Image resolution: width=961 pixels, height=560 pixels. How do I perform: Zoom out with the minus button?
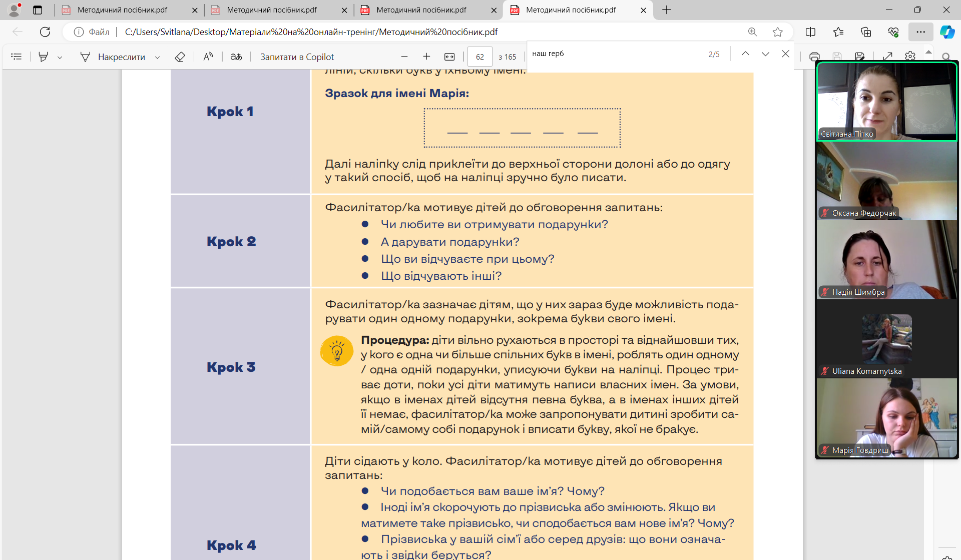[404, 57]
